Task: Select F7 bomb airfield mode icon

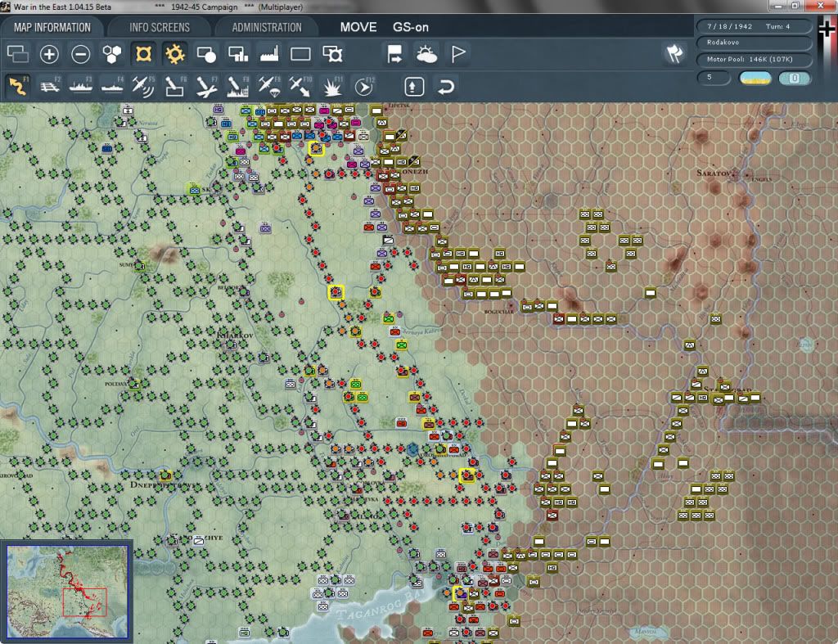Action: click(x=206, y=86)
